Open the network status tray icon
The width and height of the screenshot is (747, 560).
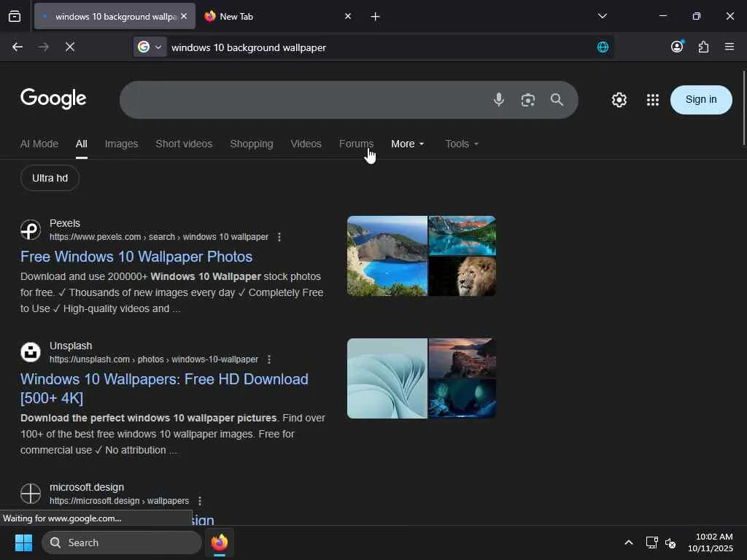[x=651, y=542]
